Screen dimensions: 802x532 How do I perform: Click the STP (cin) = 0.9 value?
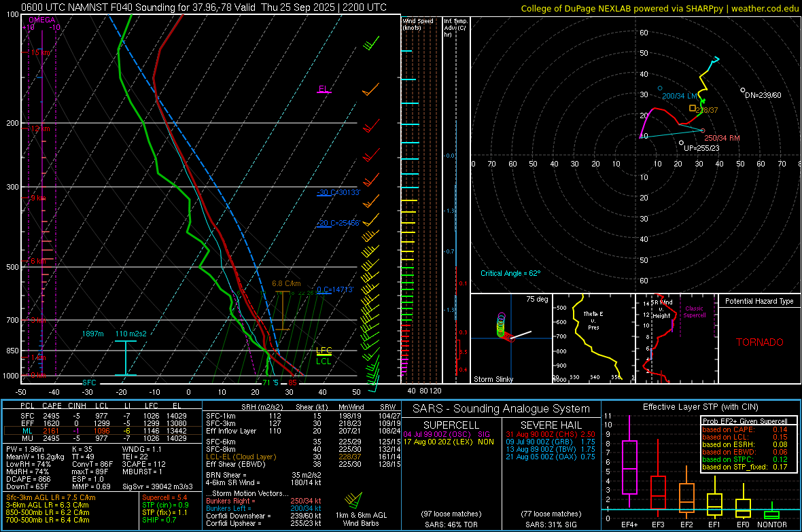click(x=165, y=505)
